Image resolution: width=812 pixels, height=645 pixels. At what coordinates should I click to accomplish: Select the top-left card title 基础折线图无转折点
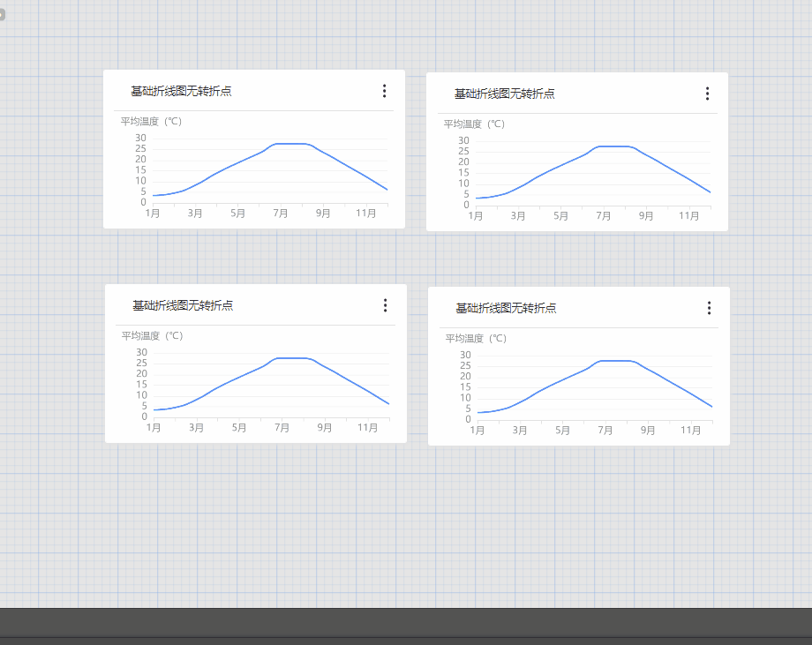click(181, 91)
